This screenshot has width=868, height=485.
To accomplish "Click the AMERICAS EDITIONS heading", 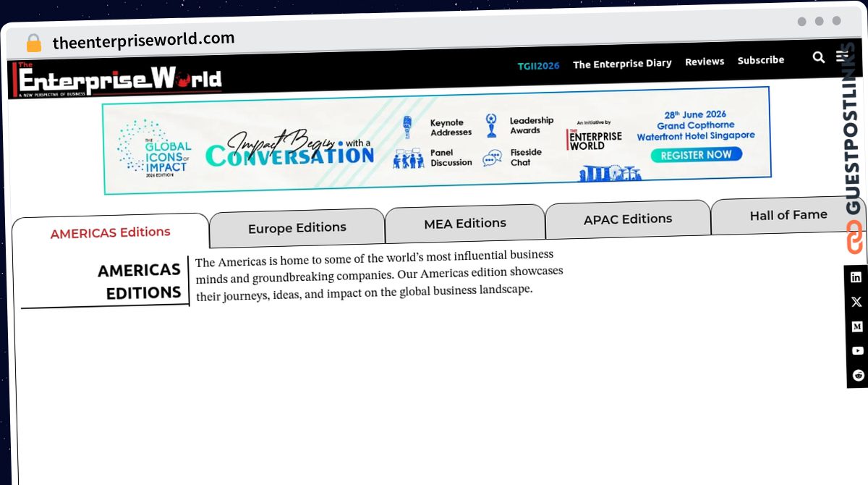I will (x=140, y=282).
